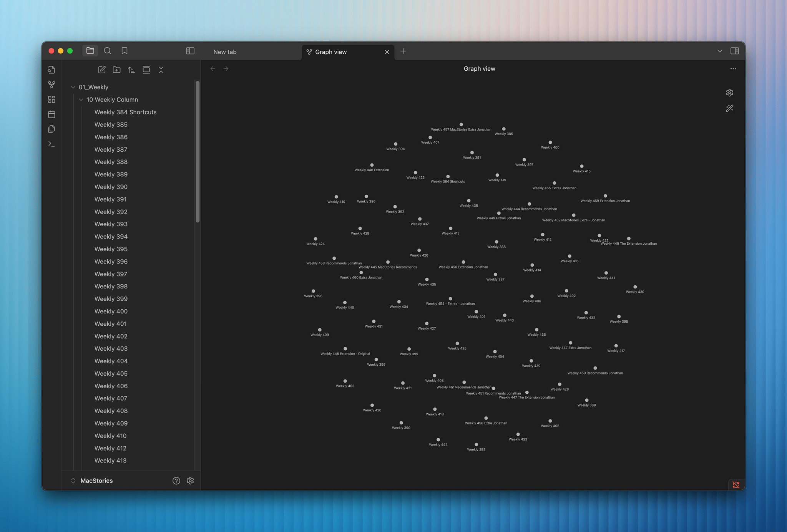Select Weekly 450 Recommends Jonathan node
Image resolution: width=787 pixels, height=532 pixels.
point(595,368)
